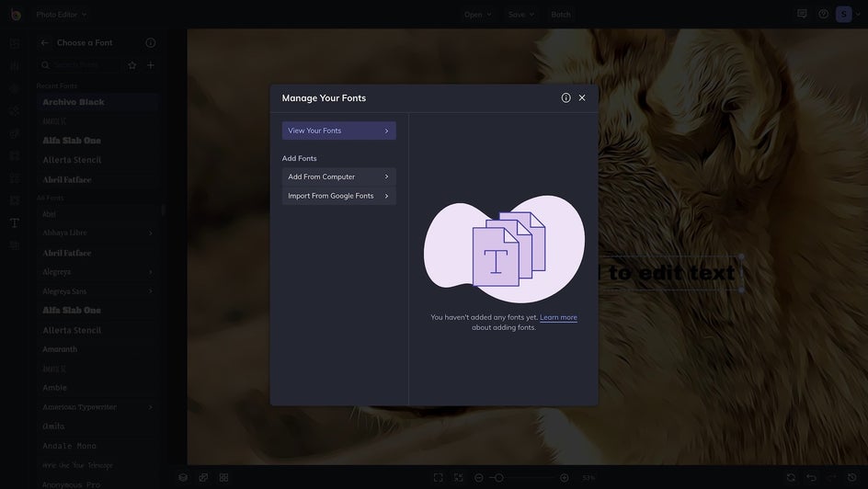Open the Save menu
Viewport: 868px width, 489px height.
click(x=521, y=15)
